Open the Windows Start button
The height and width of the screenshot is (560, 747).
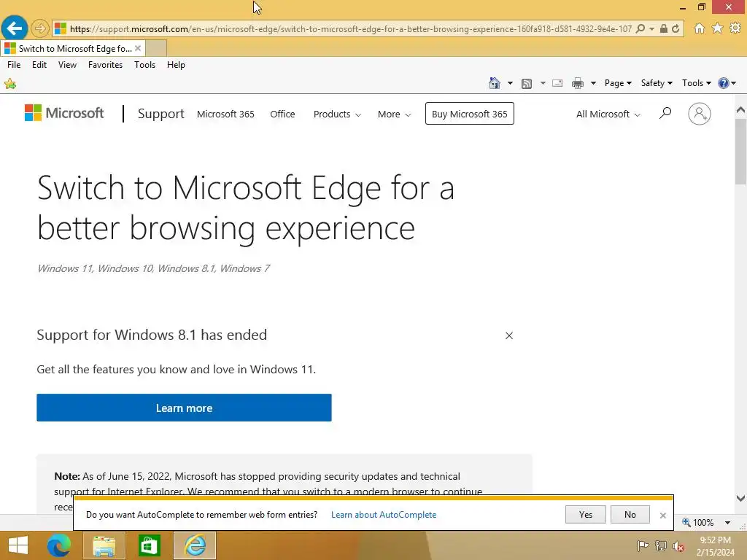[18, 545]
